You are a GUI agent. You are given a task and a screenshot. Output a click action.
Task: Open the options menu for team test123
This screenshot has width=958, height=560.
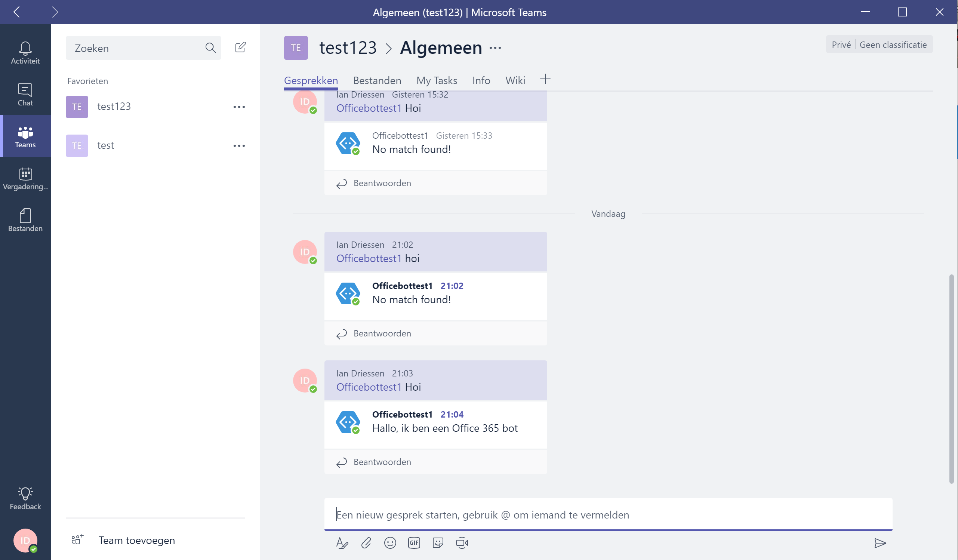pos(239,107)
